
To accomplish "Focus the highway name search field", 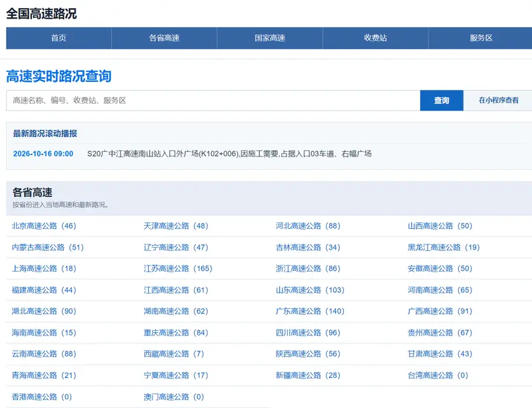I will point(213,101).
